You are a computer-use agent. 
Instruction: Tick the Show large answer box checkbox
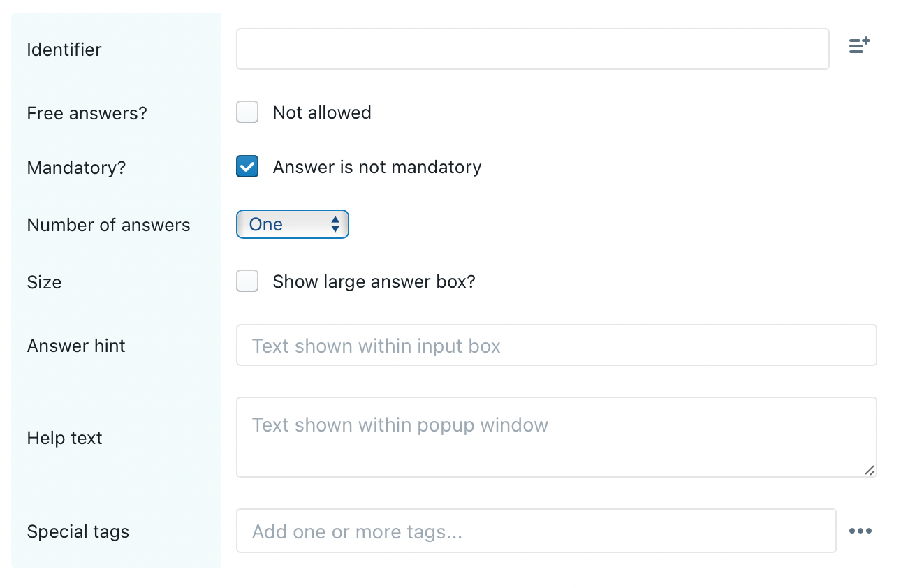(247, 281)
